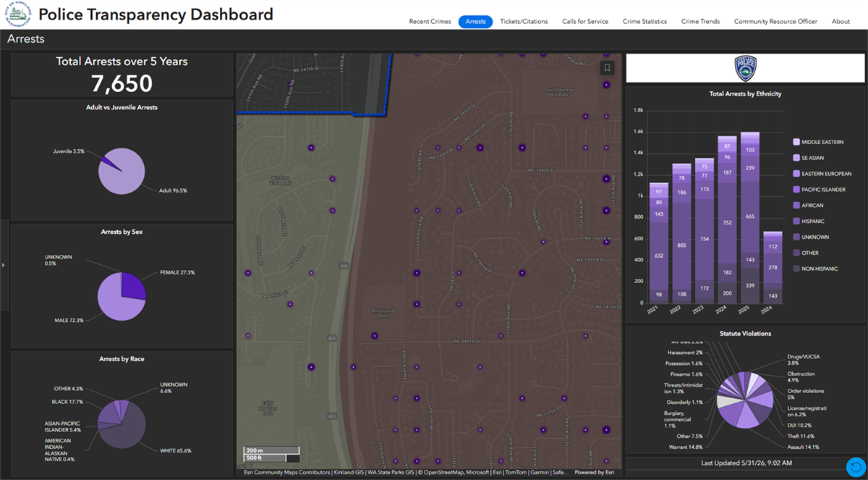
Task: Select the Adult slice in the pie
Action: click(123, 175)
